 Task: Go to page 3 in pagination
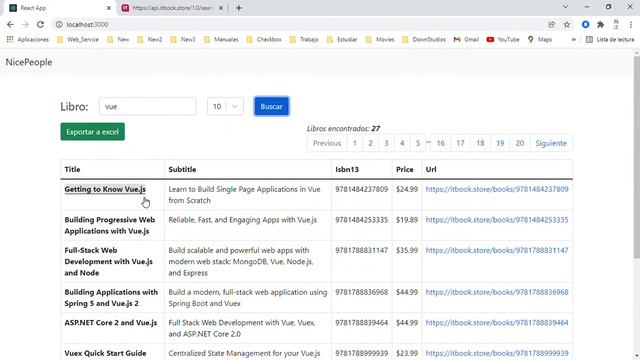[x=386, y=143]
